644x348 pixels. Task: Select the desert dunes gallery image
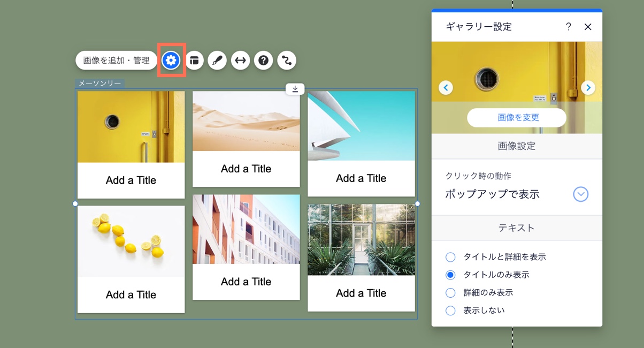click(246, 121)
